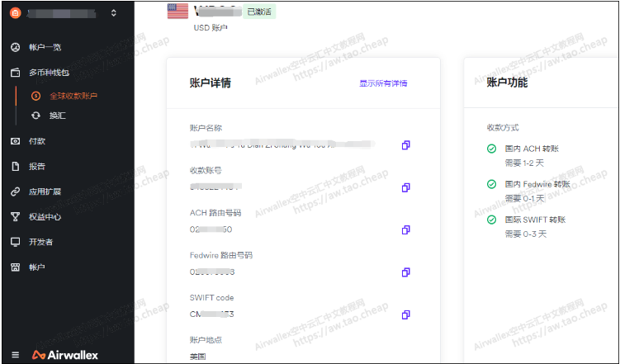Click the hamburger menu icon at bottom-left

pos(15,354)
